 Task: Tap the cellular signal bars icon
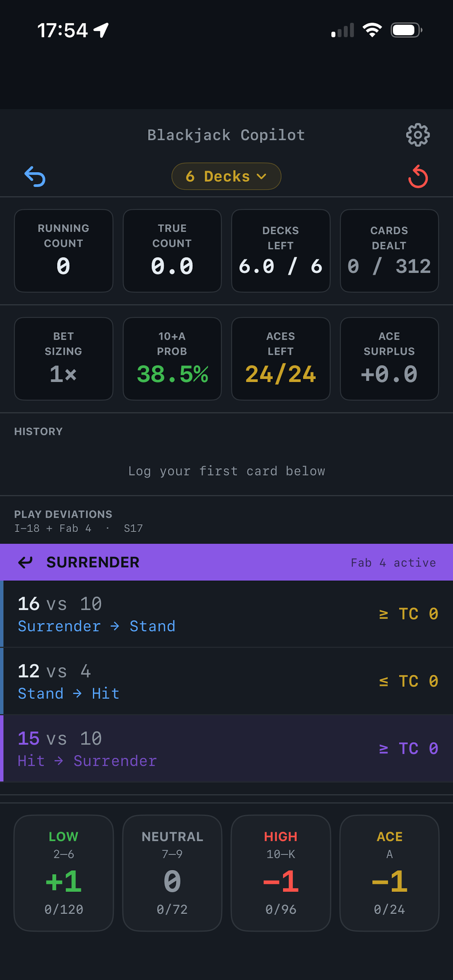tap(342, 30)
